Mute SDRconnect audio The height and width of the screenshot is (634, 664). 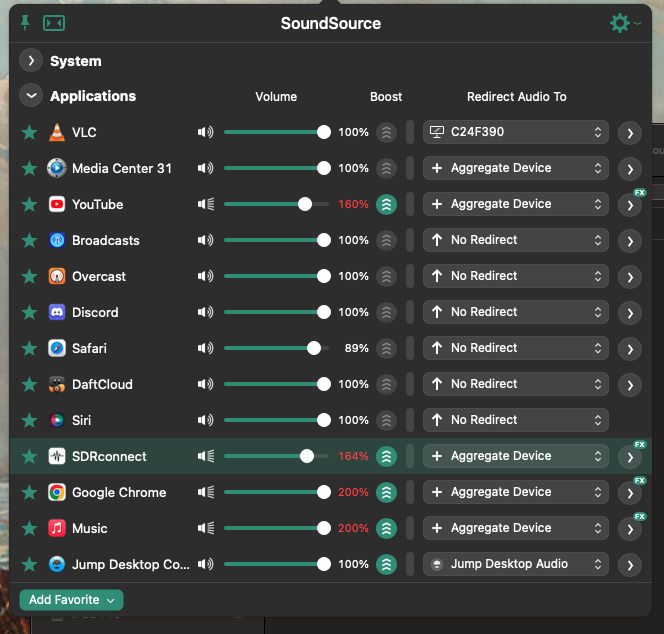[x=205, y=456]
